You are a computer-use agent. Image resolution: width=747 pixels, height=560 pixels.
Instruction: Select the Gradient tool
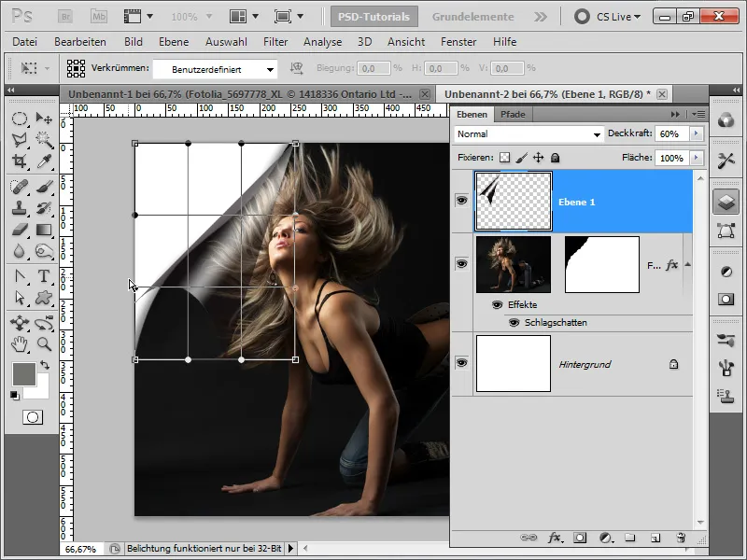coord(44,230)
